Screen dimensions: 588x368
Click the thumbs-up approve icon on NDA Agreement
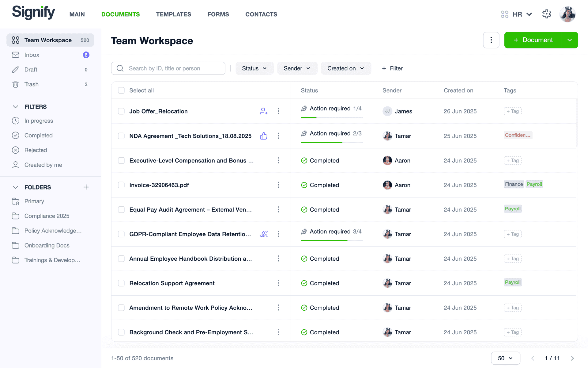pos(264,136)
